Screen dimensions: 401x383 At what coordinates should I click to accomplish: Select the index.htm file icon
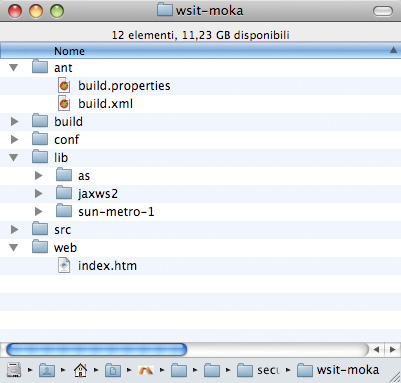click(x=64, y=266)
